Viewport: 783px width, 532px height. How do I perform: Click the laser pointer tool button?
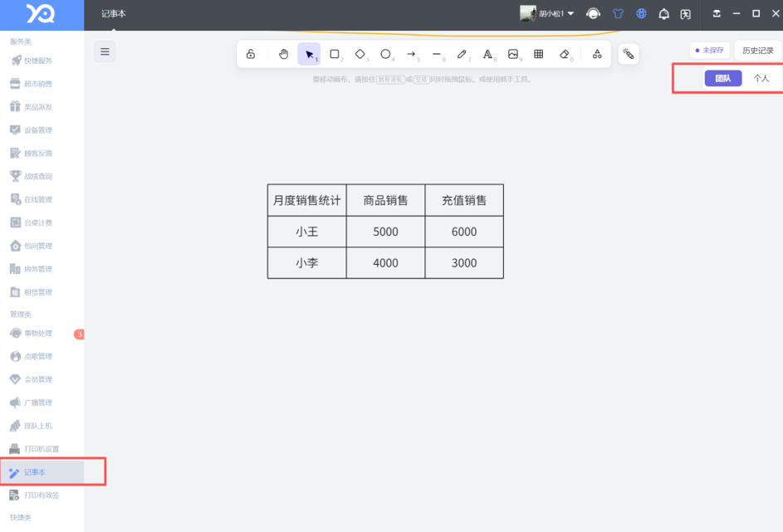coord(629,54)
